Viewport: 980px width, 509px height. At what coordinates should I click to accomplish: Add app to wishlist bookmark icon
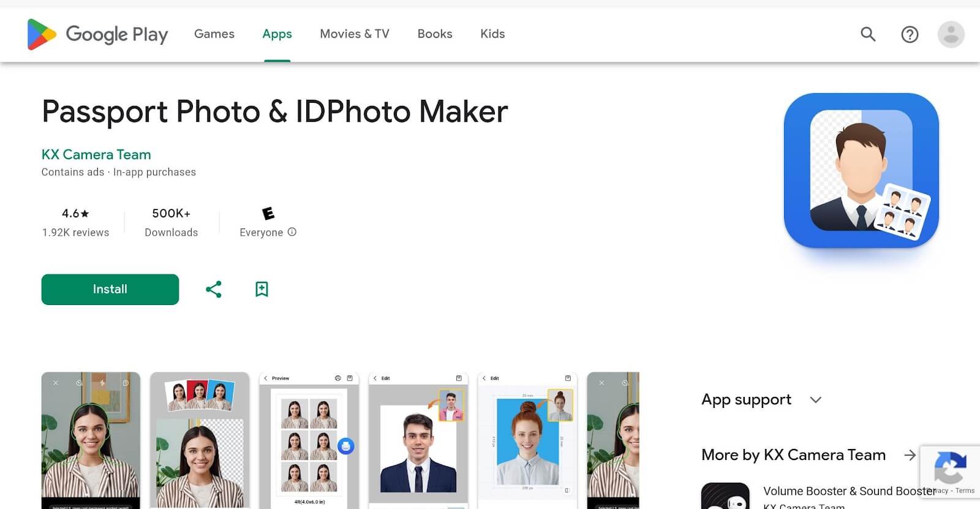262,289
